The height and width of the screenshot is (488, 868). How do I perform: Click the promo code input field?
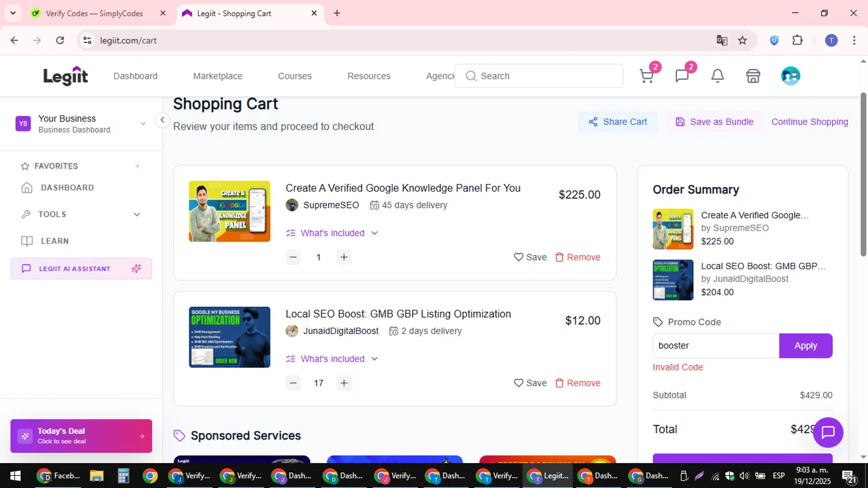(x=716, y=346)
